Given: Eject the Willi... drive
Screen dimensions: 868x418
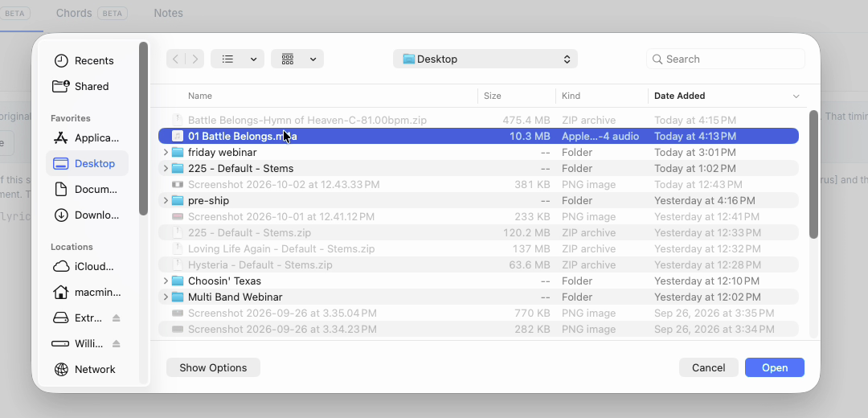Looking at the screenshot, I should tap(116, 343).
